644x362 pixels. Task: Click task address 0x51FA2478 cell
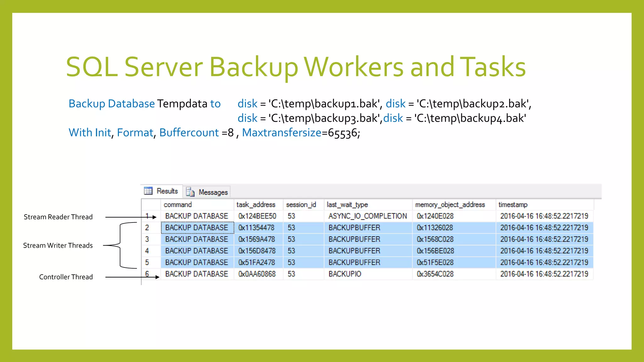[x=257, y=262]
